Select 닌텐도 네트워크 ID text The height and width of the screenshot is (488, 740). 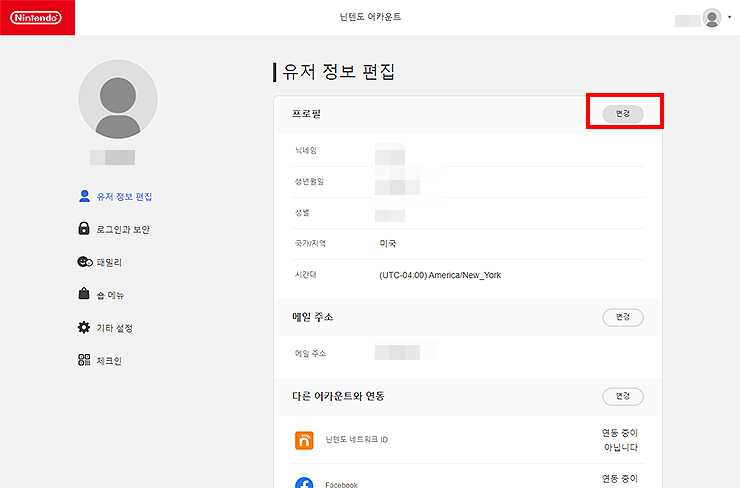click(357, 440)
